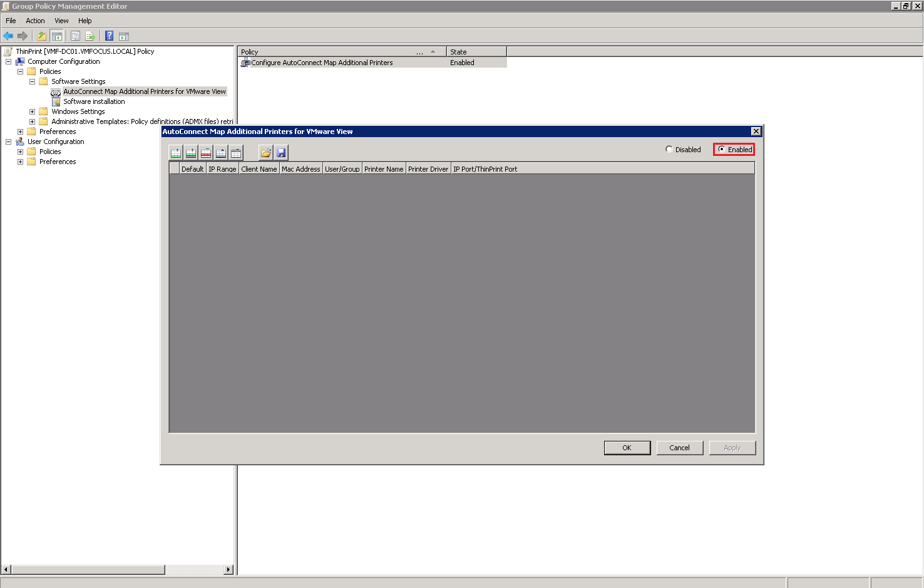Open help via the blue question mark icon
Viewport: 924px width, 588px height.
[109, 36]
